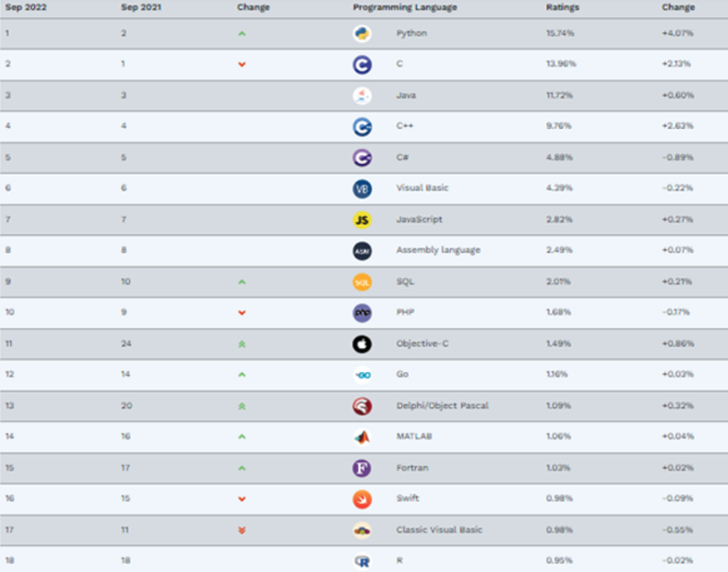Click the Swift logo icon
This screenshot has width=728, height=572.
[x=362, y=499]
